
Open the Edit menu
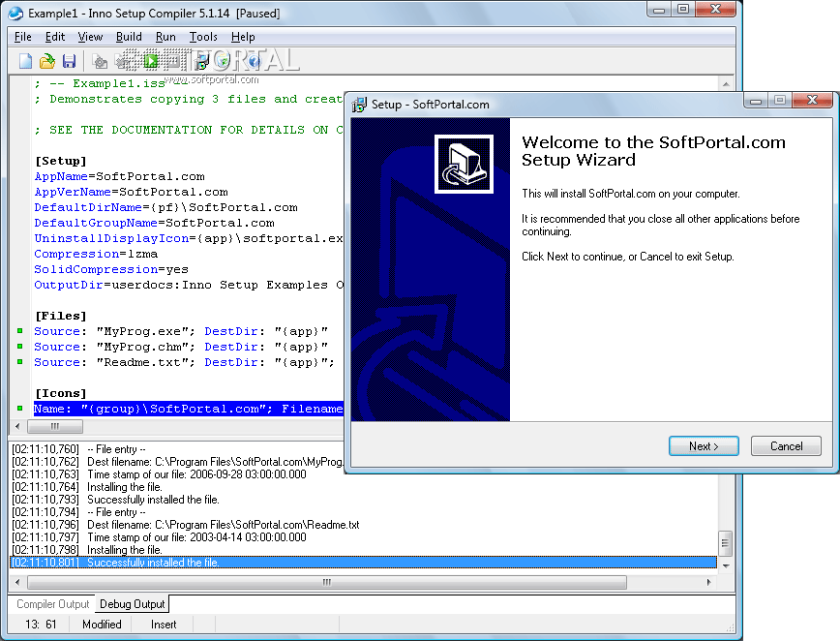[x=54, y=37]
